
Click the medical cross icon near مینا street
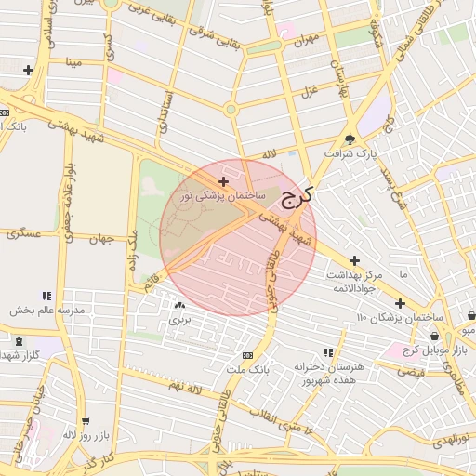pyautogui.click(x=28, y=71)
